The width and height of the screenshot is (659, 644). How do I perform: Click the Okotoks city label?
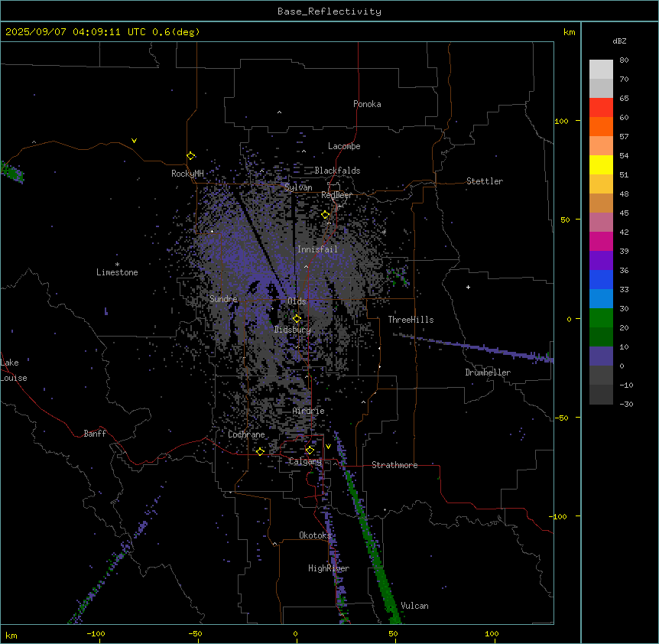click(315, 535)
